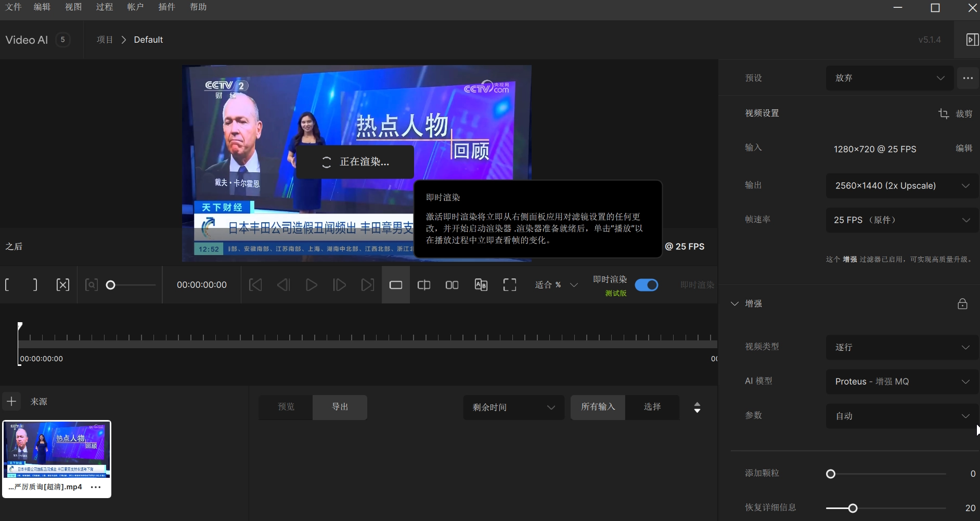Click the 00:00:00:00 timecode field
Image resolution: width=980 pixels, height=521 pixels.
tap(202, 285)
